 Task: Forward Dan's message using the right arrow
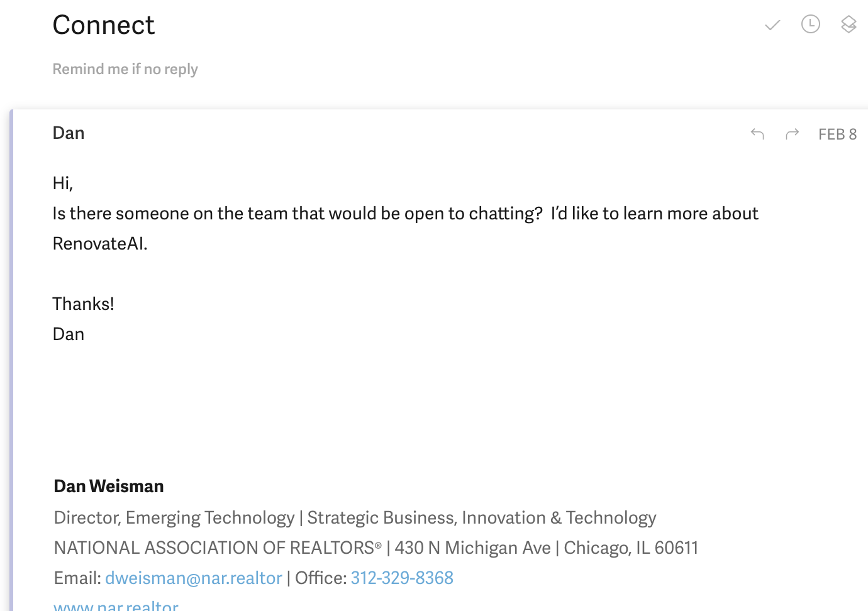pyautogui.click(x=793, y=134)
